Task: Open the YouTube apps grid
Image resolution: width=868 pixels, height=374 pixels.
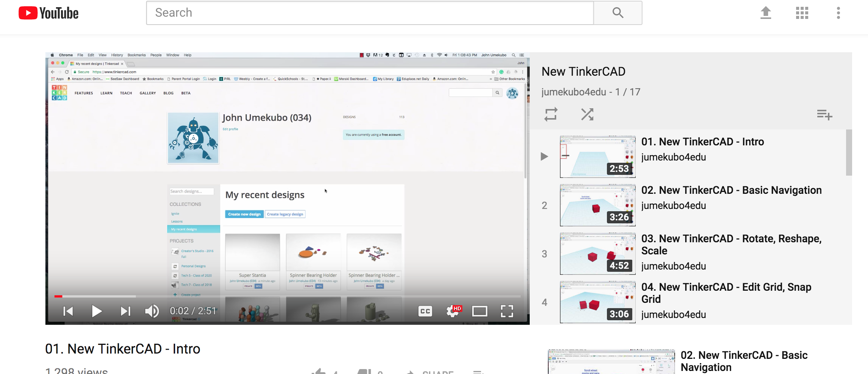Action: pyautogui.click(x=802, y=12)
